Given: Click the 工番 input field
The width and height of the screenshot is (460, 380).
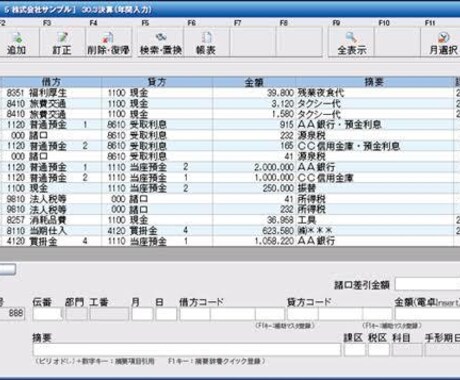Looking at the screenshot, I should coord(109,314).
